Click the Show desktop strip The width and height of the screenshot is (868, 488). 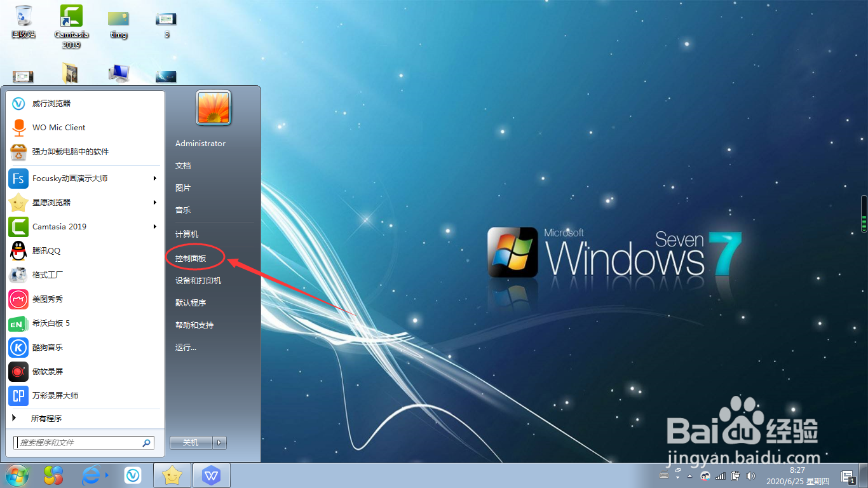click(x=864, y=475)
